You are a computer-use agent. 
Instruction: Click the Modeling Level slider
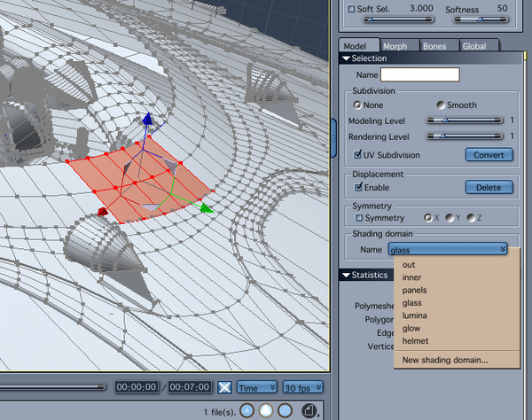click(x=464, y=120)
